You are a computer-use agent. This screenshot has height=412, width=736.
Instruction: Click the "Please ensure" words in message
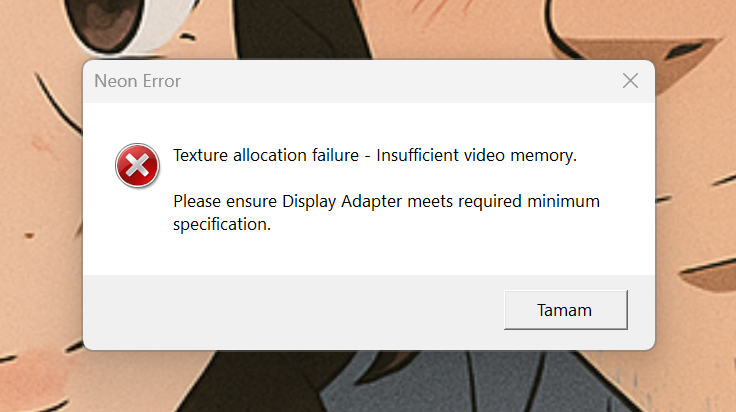pyautogui.click(x=225, y=201)
